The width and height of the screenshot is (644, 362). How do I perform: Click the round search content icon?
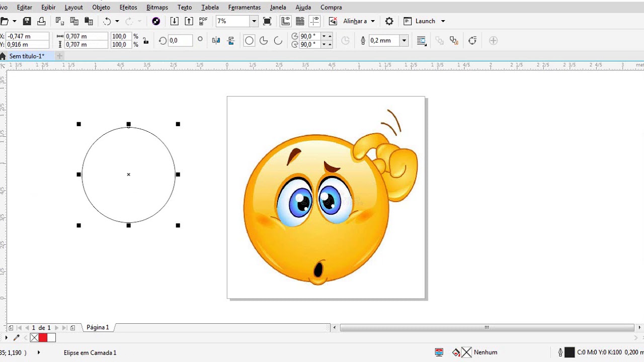pos(156,21)
